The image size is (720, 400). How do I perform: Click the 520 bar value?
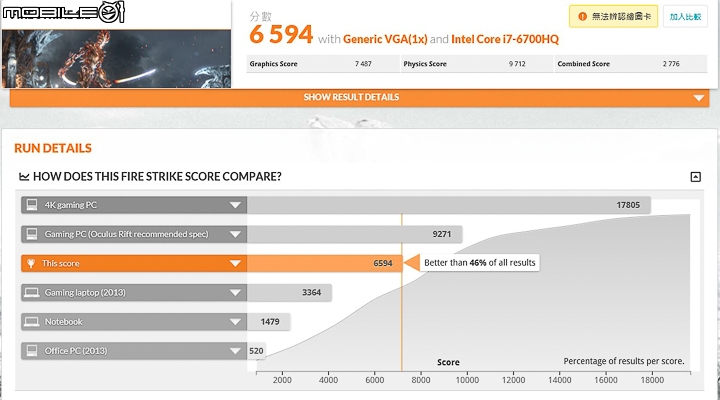(x=256, y=351)
